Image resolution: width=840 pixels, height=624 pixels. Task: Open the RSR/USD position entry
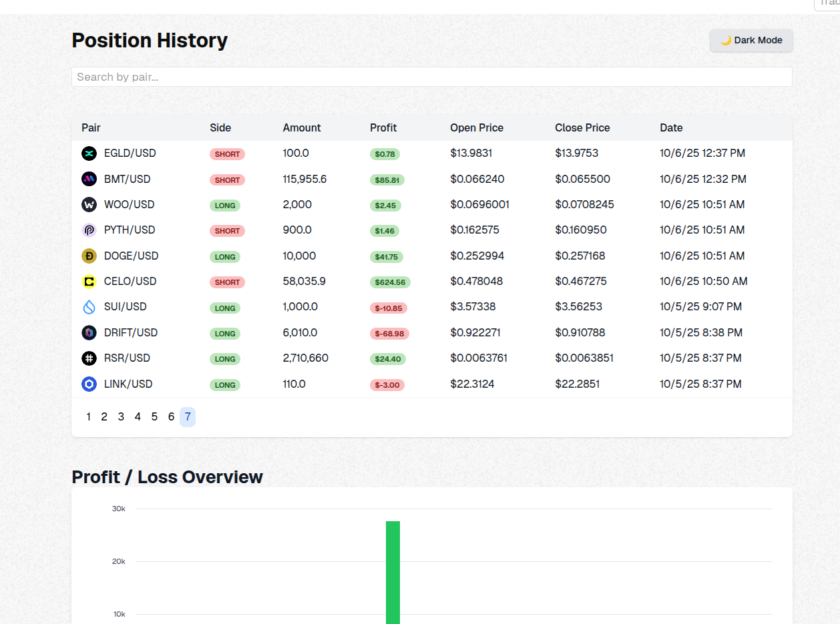127,358
